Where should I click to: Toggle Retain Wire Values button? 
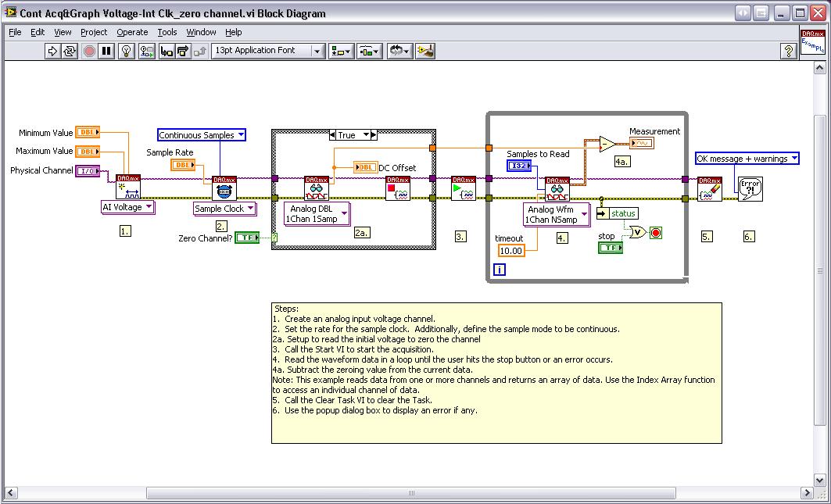(146, 51)
